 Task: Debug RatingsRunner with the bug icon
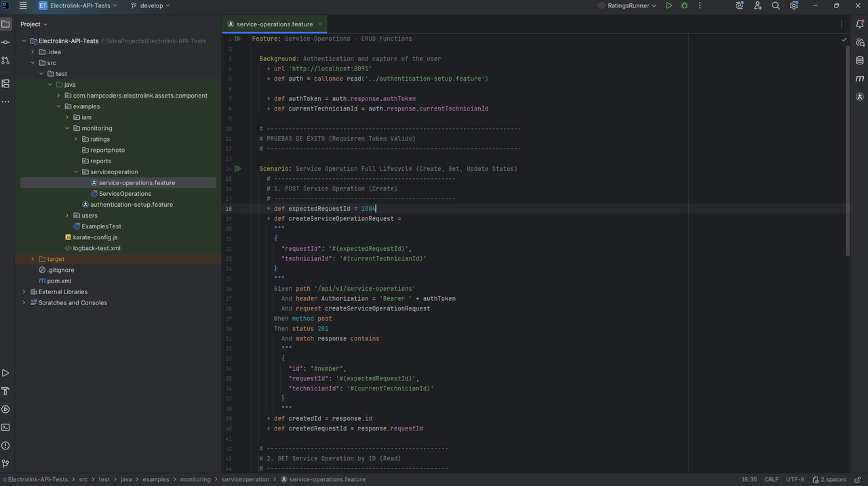684,5
